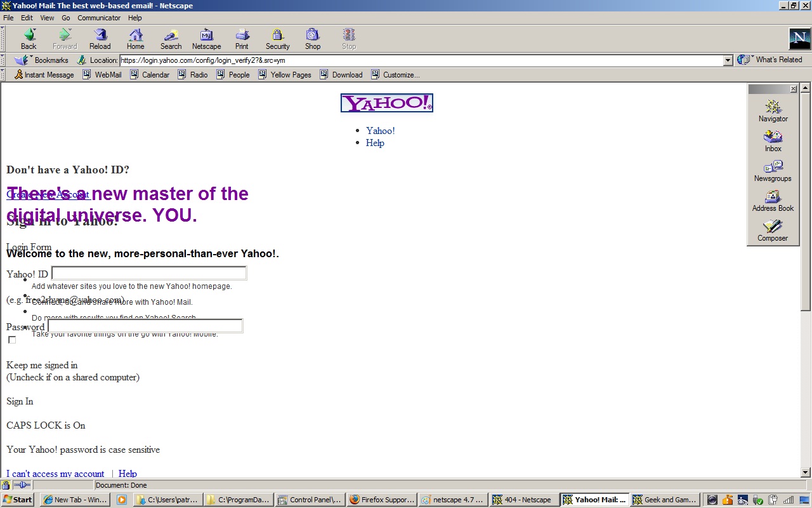The width and height of the screenshot is (812, 508).
Task: Switch to Firefox Support taskbar window
Action: [383, 500]
